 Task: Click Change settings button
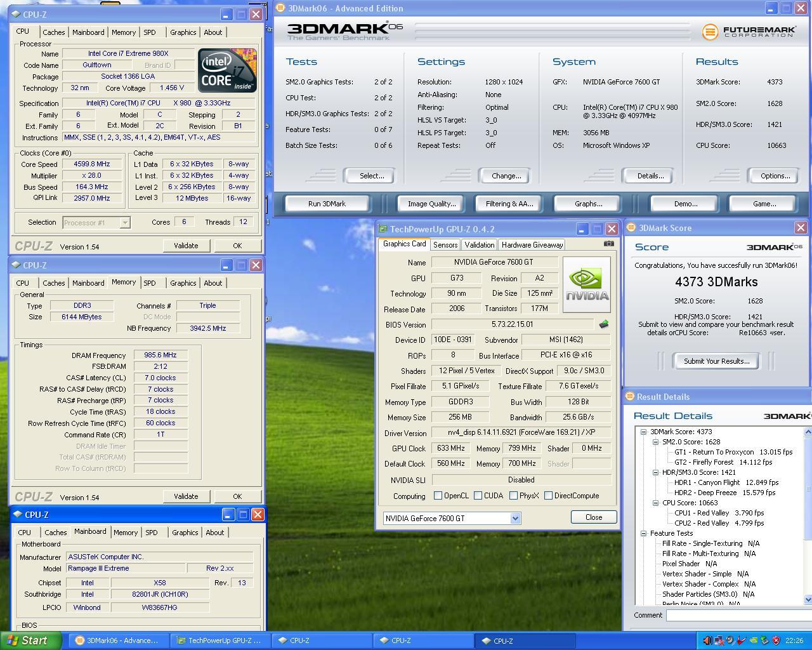(x=506, y=176)
